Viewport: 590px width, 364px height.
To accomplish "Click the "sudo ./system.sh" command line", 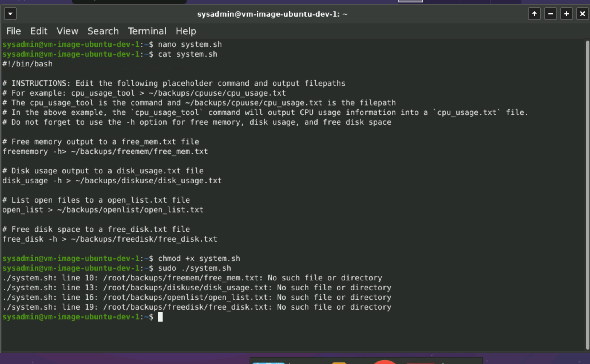I will [x=195, y=268].
